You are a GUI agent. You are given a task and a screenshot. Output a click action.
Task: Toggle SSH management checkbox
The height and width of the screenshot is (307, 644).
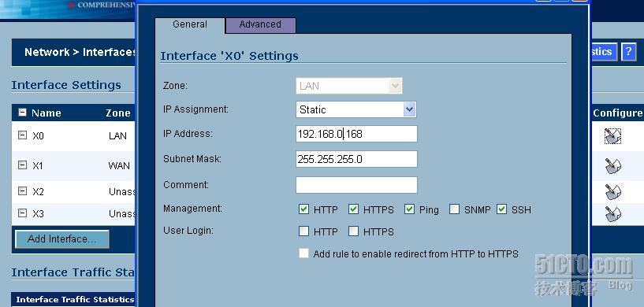tap(501, 209)
